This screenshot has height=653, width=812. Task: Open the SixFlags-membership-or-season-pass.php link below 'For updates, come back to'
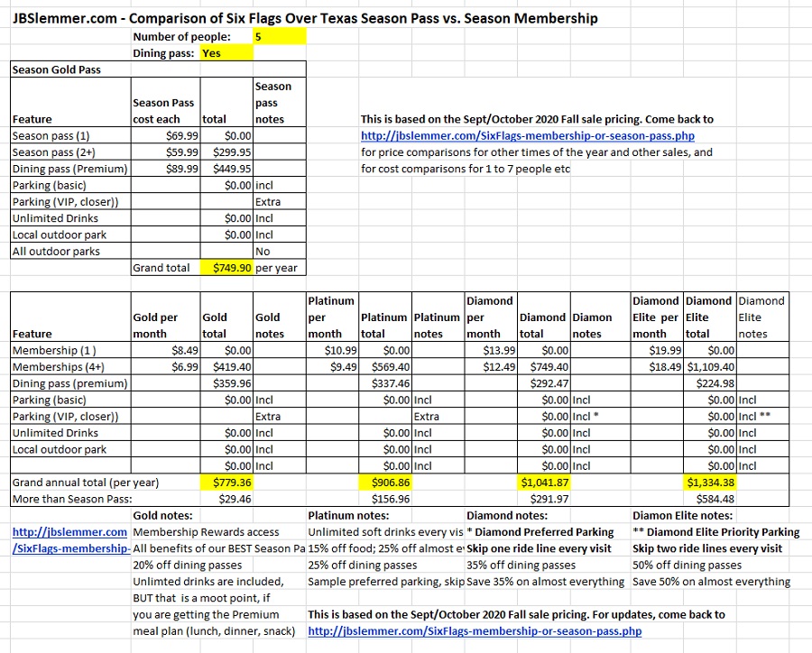tap(475, 631)
